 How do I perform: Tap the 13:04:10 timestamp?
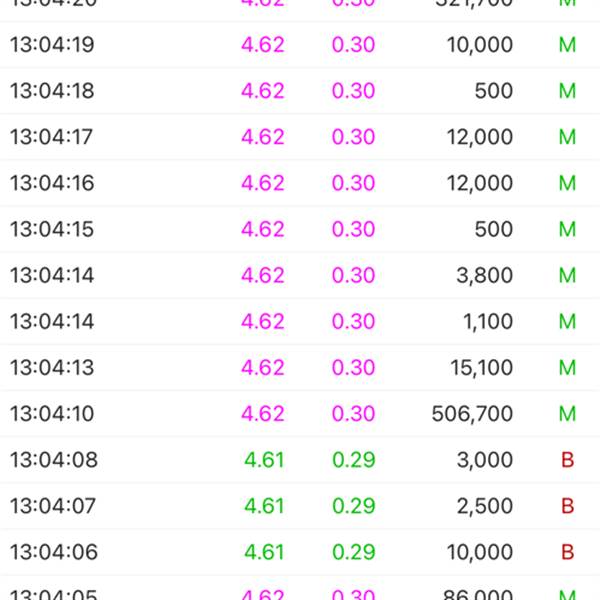coord(52,414)
